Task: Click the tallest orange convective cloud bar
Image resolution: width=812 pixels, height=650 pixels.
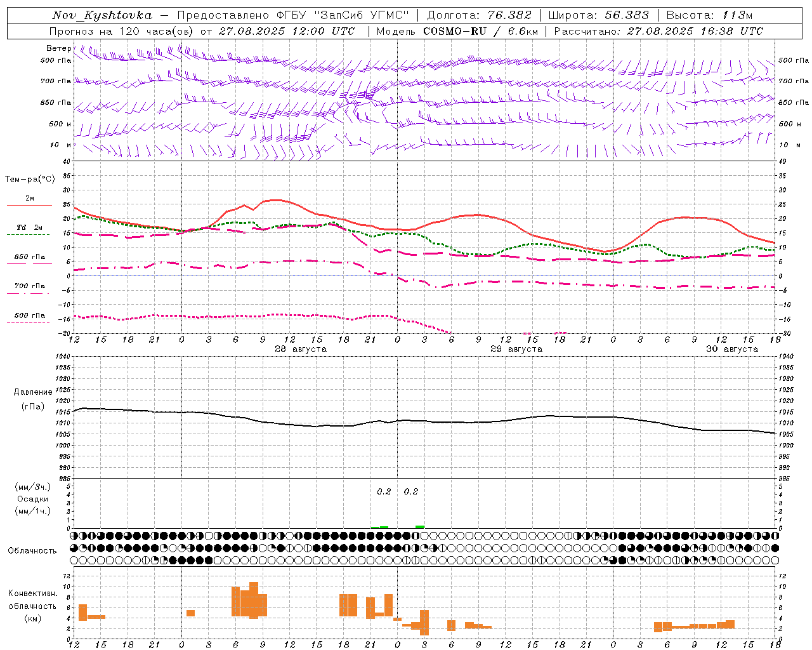Action: click(254, 600)
